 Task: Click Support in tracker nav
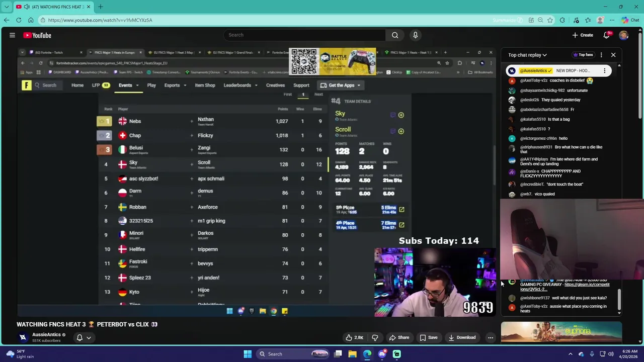(301, 85)
